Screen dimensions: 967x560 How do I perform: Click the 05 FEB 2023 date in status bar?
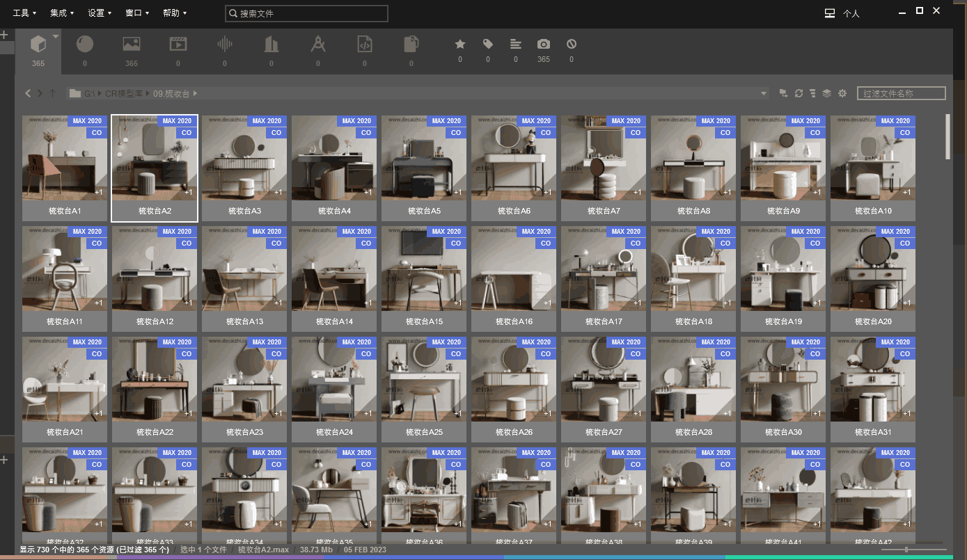click(364, 550)
